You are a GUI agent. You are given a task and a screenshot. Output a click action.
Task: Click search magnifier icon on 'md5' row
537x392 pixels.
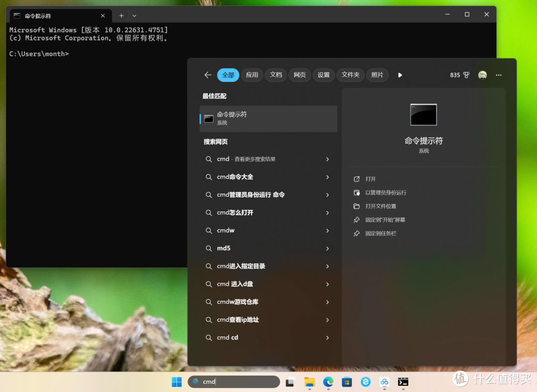tap(208, 248)
